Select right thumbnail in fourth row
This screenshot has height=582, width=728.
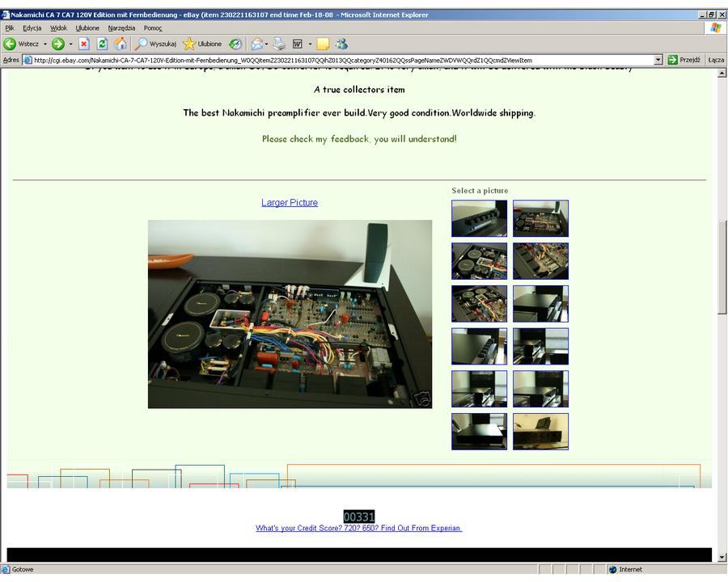click(540, 346)
